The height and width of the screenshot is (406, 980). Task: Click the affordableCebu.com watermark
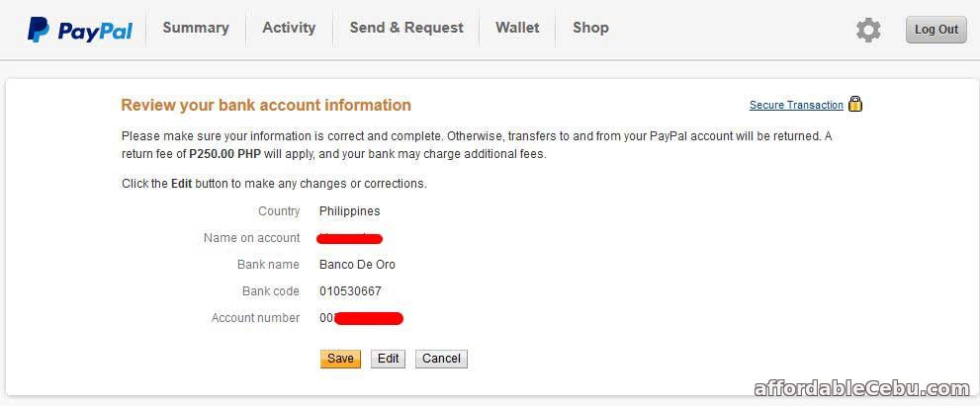coord(862,388)
